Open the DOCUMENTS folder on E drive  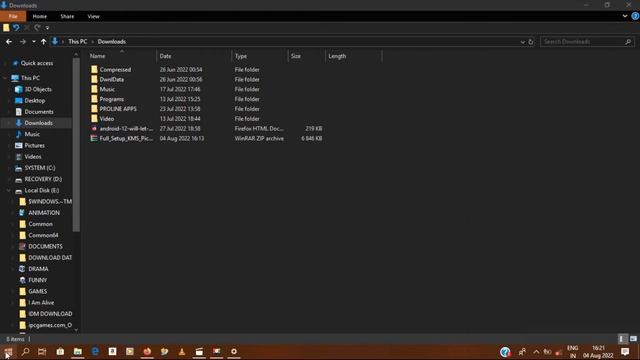point(45,247)
